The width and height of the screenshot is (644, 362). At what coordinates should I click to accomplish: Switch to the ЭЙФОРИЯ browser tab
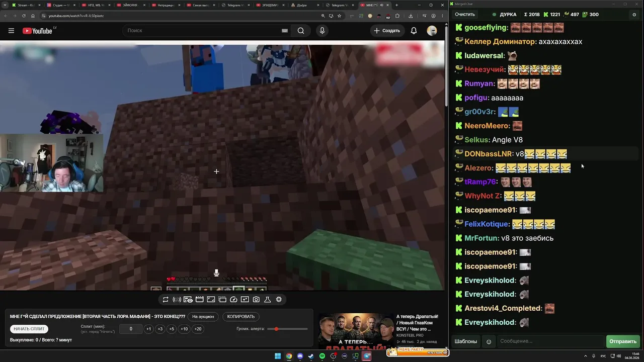point(130,5)
